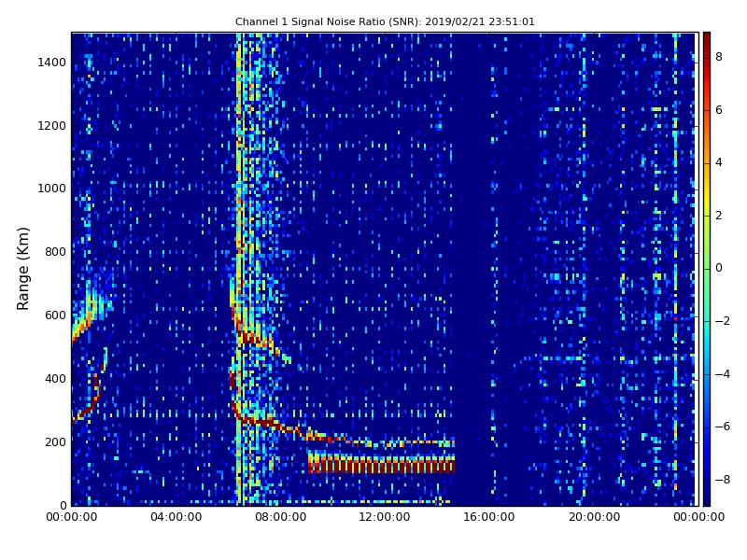Click the colorbar label −2
This screenshot has width=747, height=560.
click(722, 321)
